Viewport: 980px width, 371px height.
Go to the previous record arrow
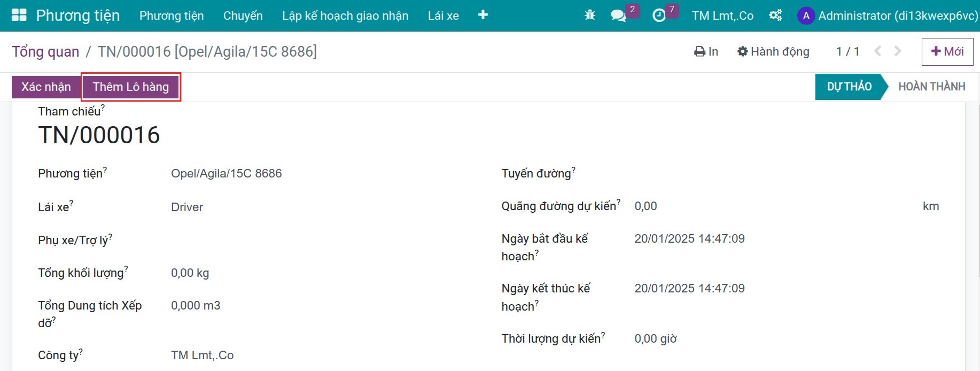877,51
